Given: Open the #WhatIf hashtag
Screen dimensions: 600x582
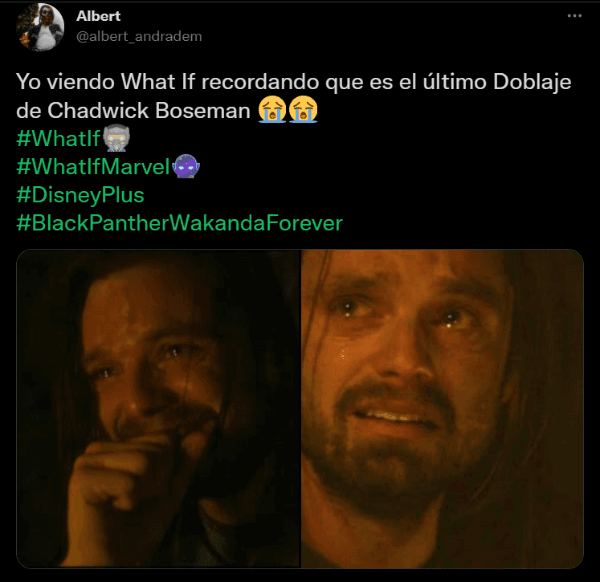Looking at the screenshot, I should (58, 138).
